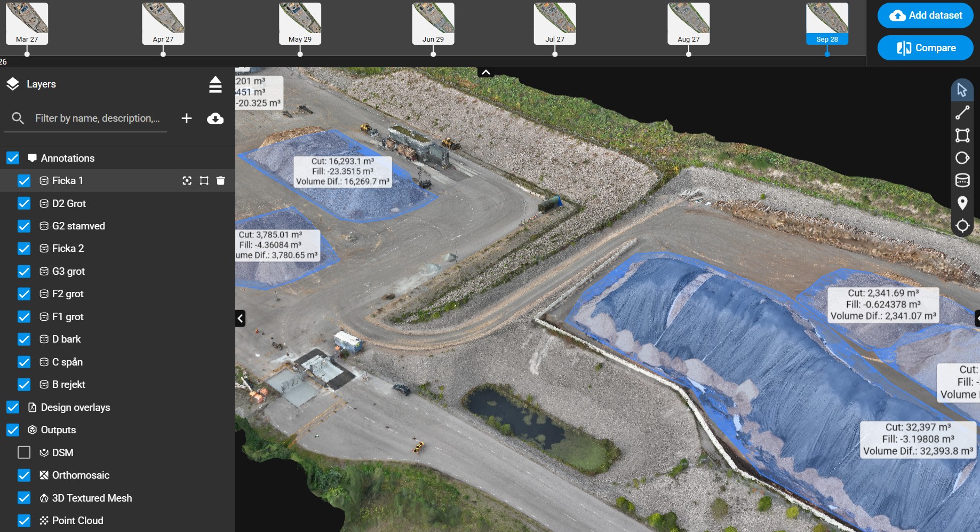
Task: Open the Apr 27 dataset thumbnail
Action: tap(163, 23)
